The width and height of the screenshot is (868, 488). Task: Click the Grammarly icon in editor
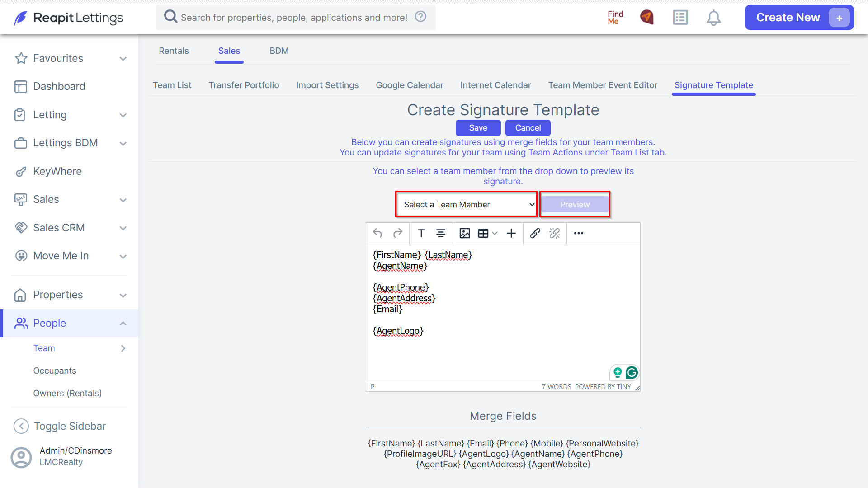click(632, 372)
